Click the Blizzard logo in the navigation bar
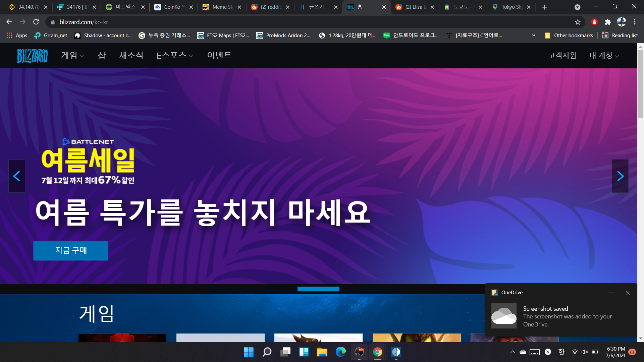The image size is (644, 362). tap(32, 56)
